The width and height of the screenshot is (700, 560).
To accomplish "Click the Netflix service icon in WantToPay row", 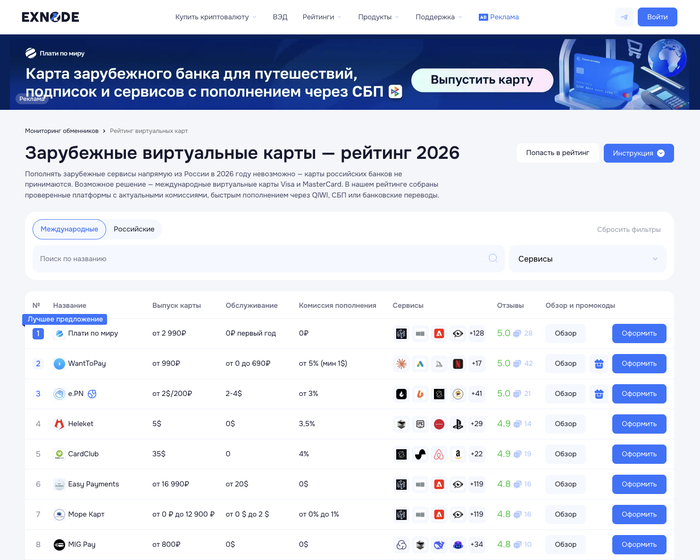I will tap(458, 364).
